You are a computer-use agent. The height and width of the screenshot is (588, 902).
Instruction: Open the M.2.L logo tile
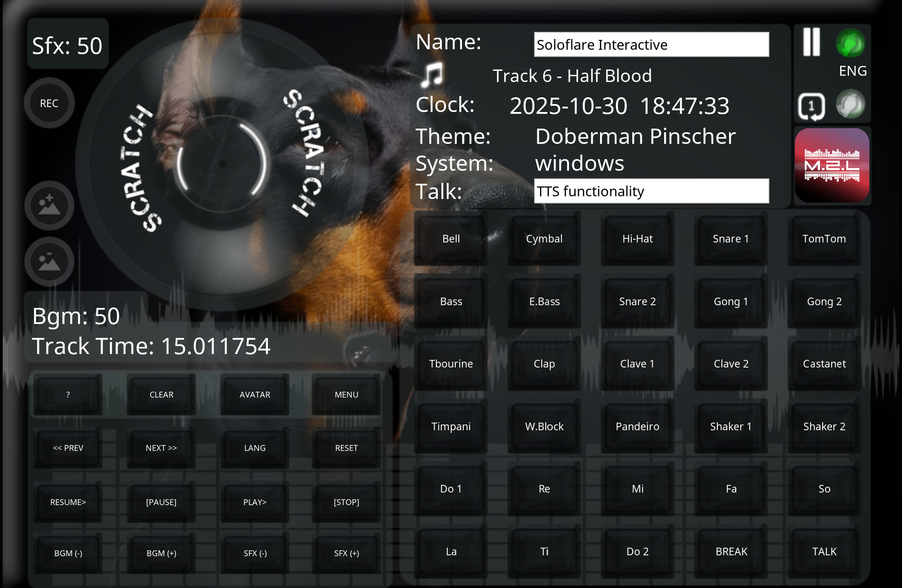[x=832, y=165]
